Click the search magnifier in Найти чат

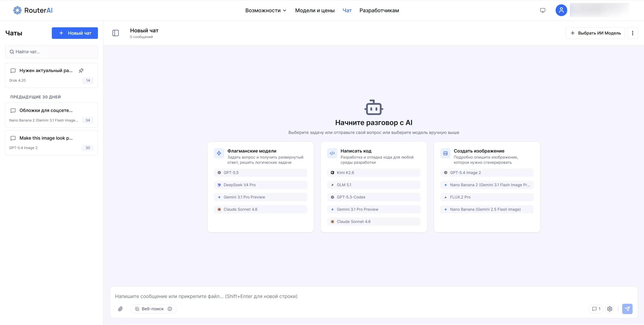coord(12,52)
